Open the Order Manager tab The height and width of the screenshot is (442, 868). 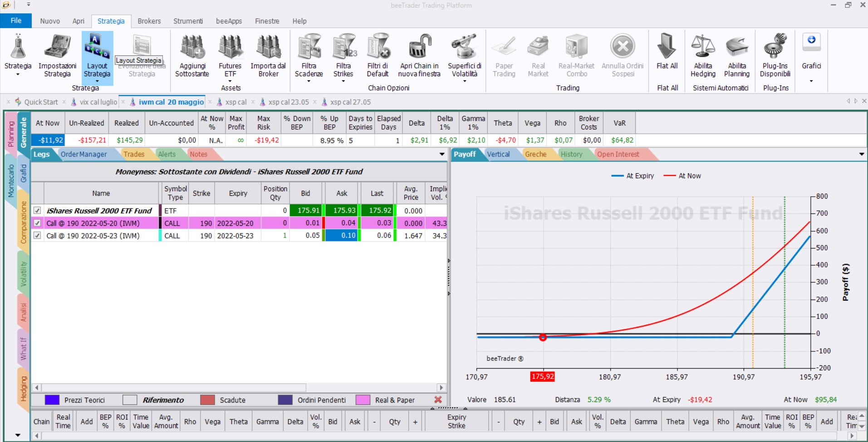click(83, 154)
